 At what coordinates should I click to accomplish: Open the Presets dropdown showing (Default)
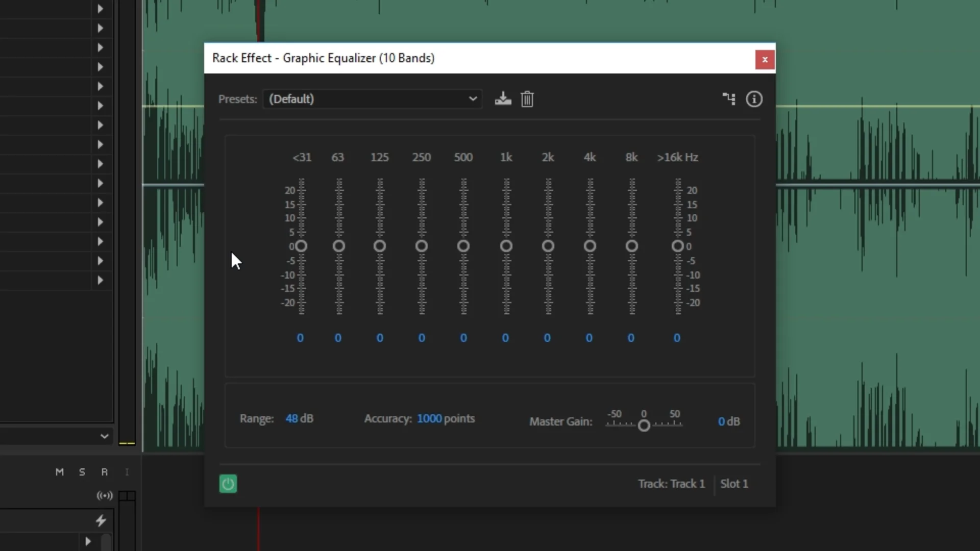point(373,98)
